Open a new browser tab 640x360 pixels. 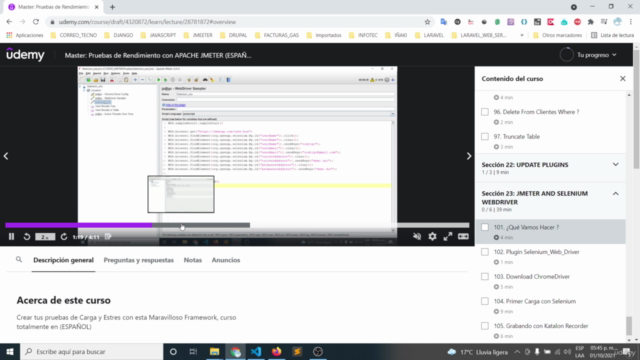click(x=112, y=7)
